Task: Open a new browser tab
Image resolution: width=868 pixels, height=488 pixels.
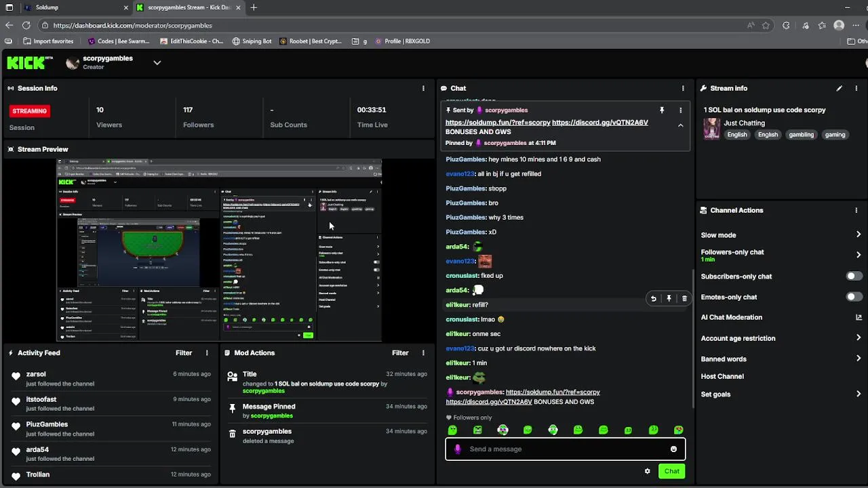Action: point(254,7)
